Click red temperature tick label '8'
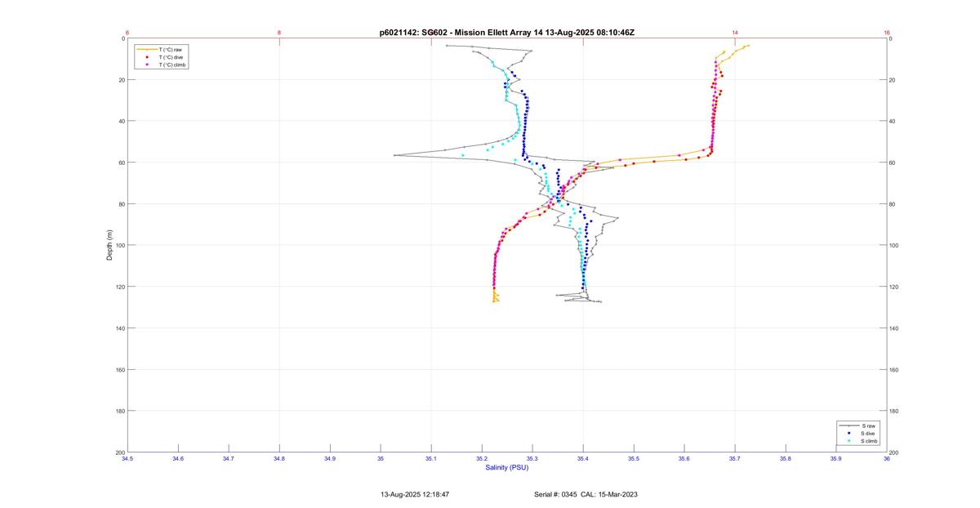 point(279,33)
